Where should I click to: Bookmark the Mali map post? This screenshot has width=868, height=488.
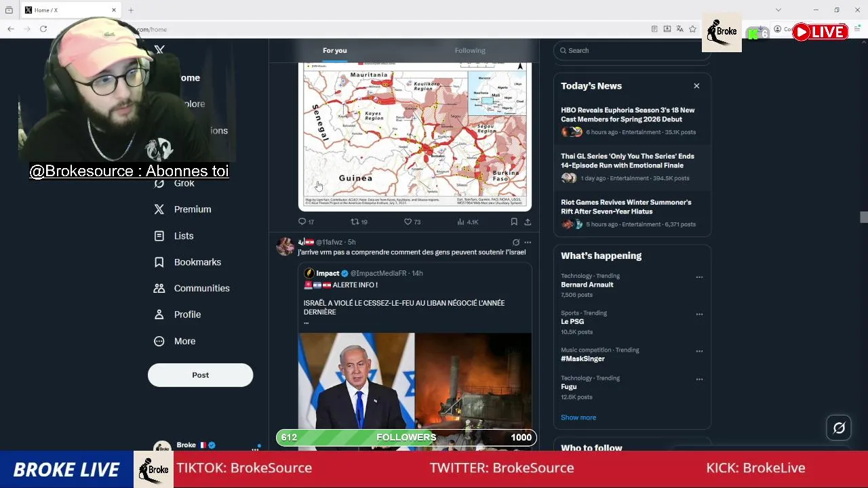[x=514, y=222]
